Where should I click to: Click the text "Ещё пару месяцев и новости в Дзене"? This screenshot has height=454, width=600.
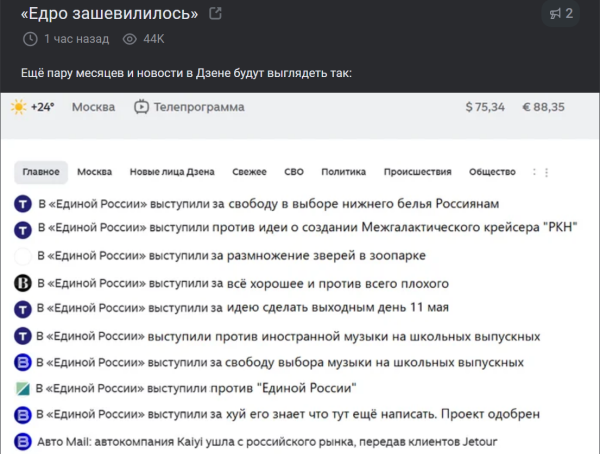pyautogui.click(x=125, y=73)
